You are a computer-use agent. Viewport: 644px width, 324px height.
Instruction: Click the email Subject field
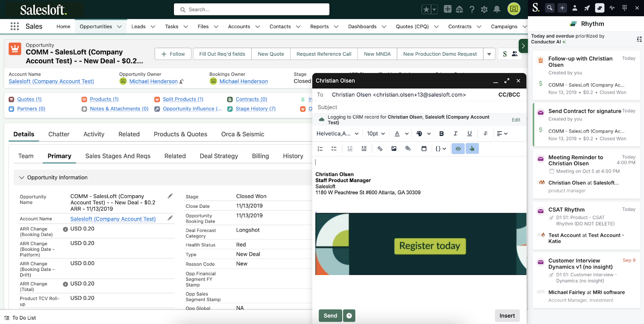(x=419, y=107)
